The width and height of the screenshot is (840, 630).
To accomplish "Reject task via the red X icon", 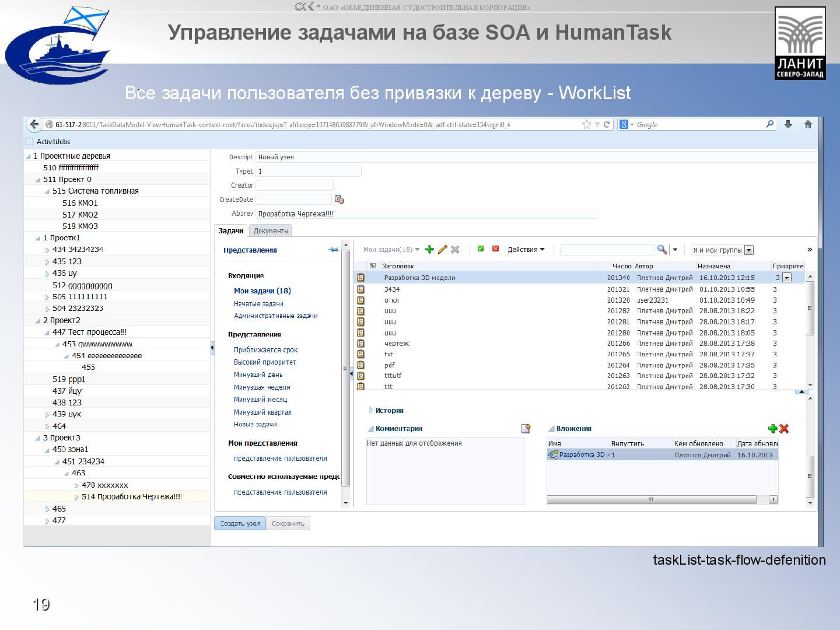I will click(x=495, y=249).
